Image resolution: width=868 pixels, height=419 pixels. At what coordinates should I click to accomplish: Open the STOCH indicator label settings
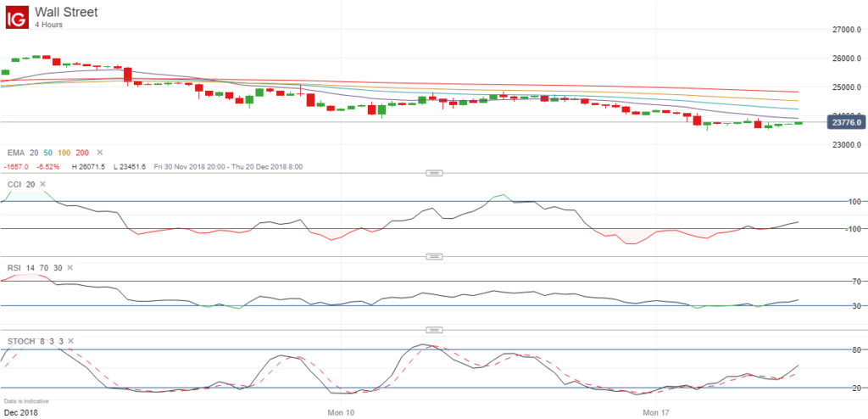(x=19, y=341)
